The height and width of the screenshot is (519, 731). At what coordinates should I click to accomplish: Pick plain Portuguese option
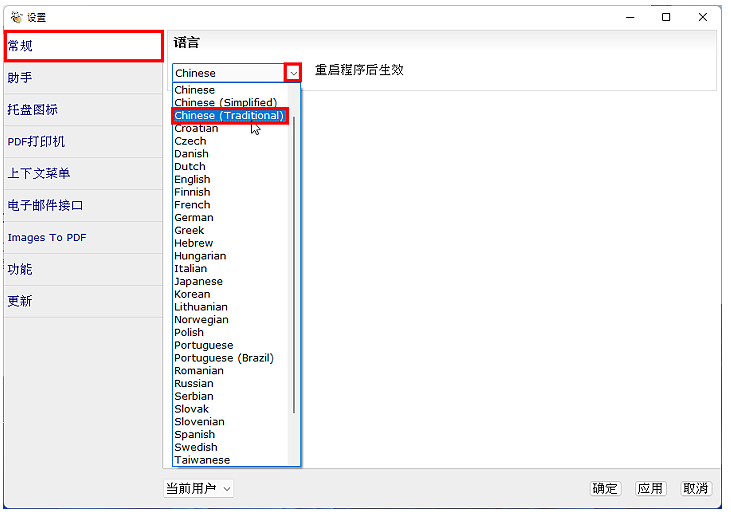click(230, 346)
